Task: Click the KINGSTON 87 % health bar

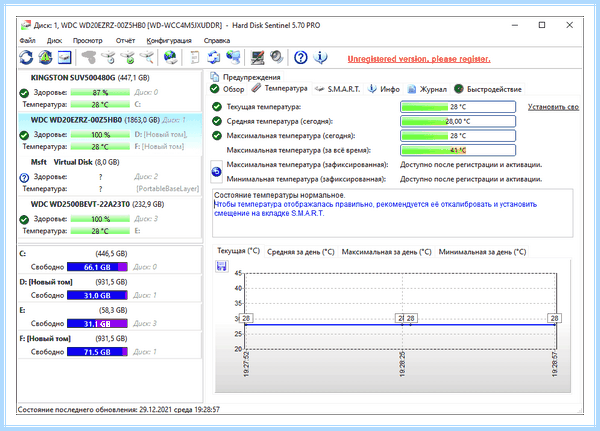Action: pyautogui.click(x=100, y=93)
